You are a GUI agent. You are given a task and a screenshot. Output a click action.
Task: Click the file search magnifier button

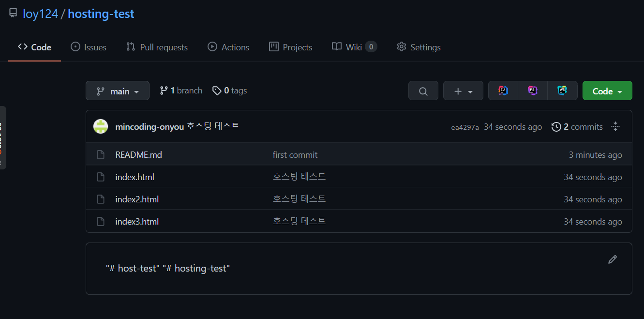coord(423,91)
